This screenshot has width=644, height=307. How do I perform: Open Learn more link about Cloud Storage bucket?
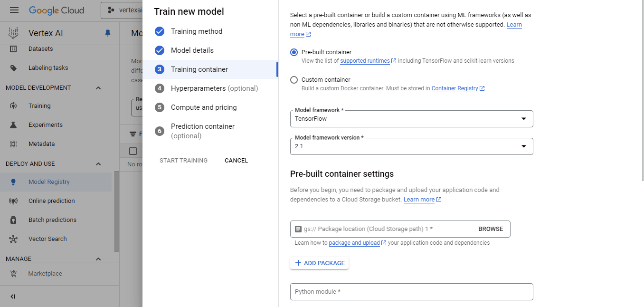419,200
